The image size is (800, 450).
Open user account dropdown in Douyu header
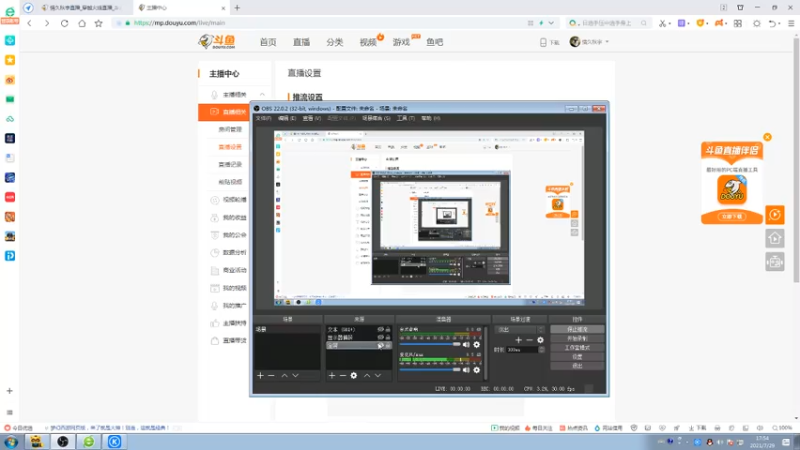pos(607,42)
